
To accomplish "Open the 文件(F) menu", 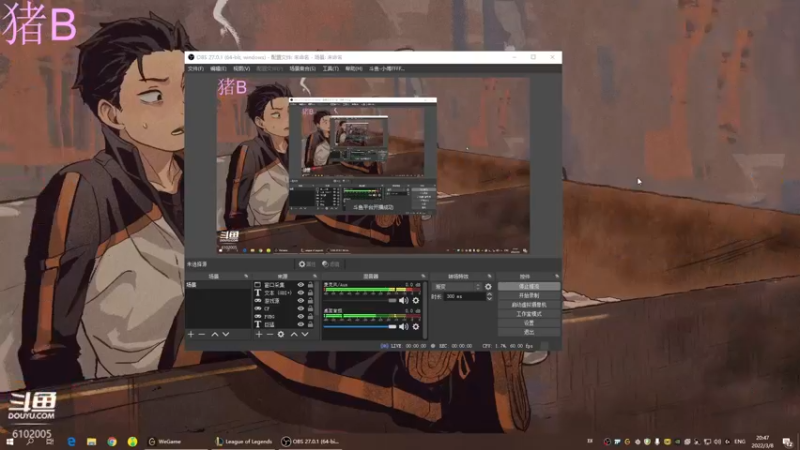I will [x=195, y=68].
